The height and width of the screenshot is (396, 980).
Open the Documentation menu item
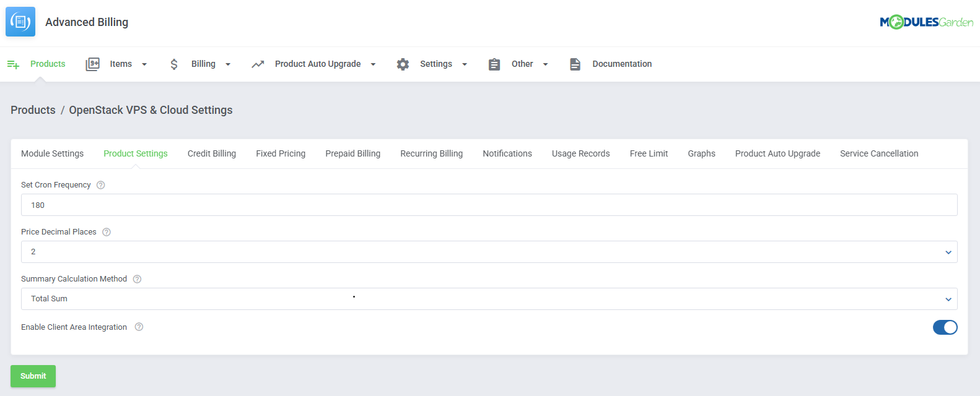(622, 64)
